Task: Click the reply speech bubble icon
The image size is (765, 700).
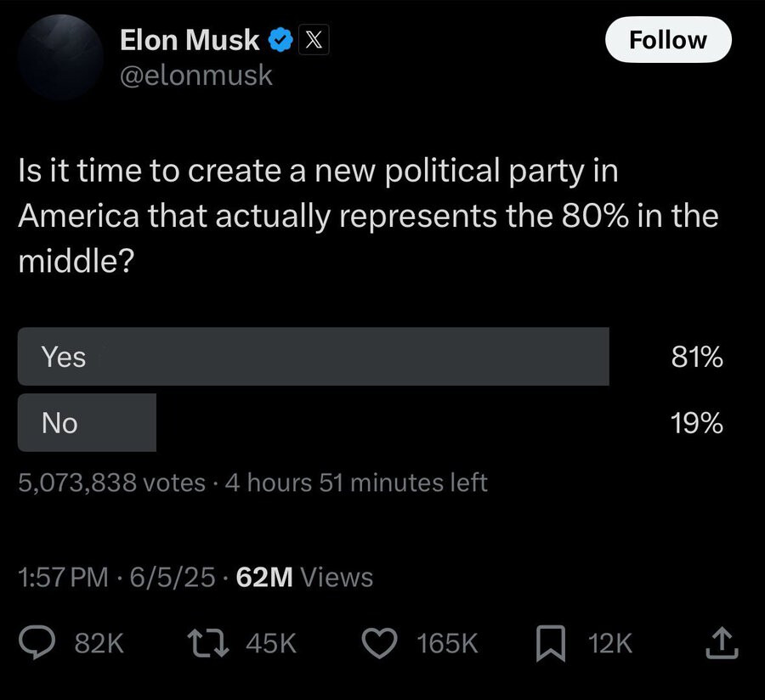Action: click(37, 642)
